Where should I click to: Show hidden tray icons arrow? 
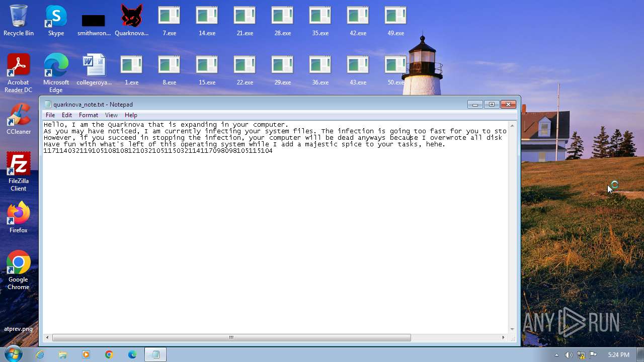556,355
